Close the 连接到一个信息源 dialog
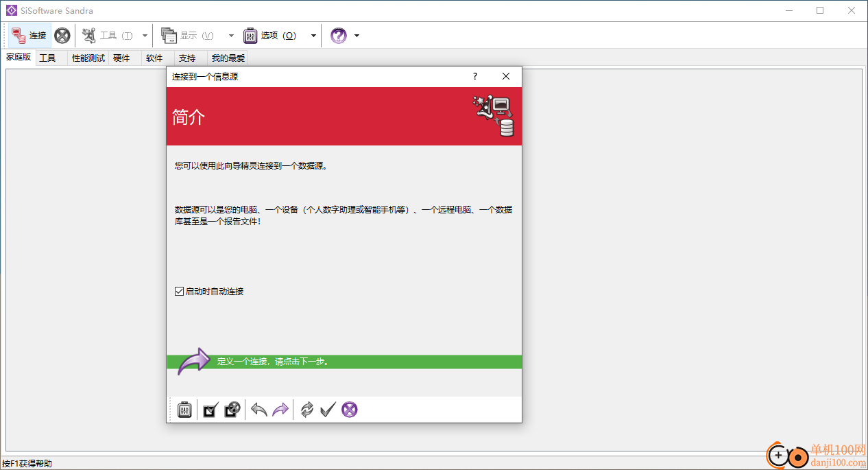The width and height of the screenshot is (868, 470). (506, 77)
